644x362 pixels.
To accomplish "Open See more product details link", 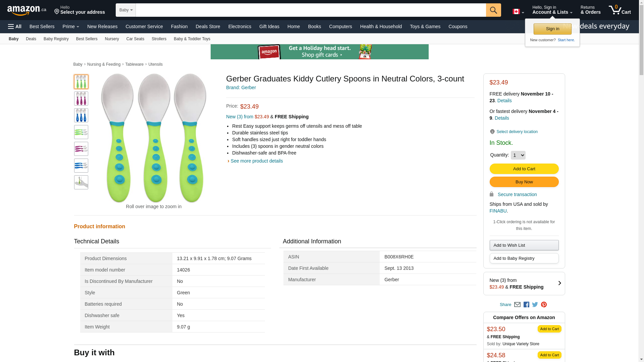I will point(257,161).
